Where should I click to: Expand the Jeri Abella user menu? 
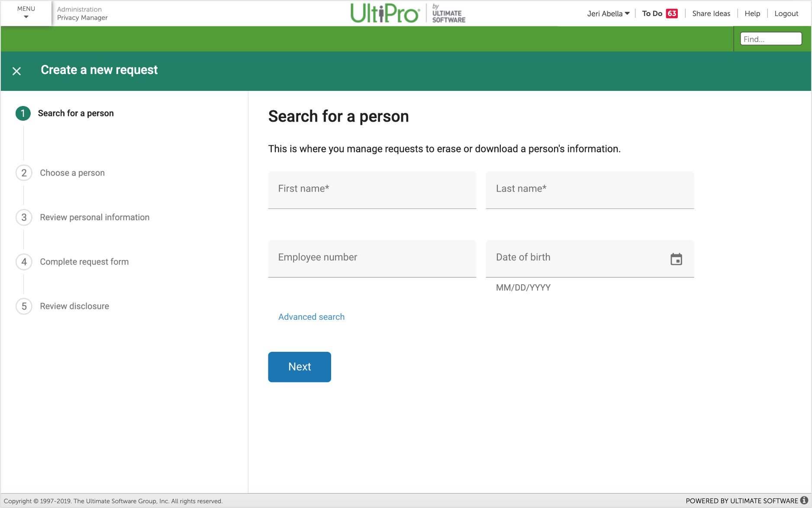point(608,13)
